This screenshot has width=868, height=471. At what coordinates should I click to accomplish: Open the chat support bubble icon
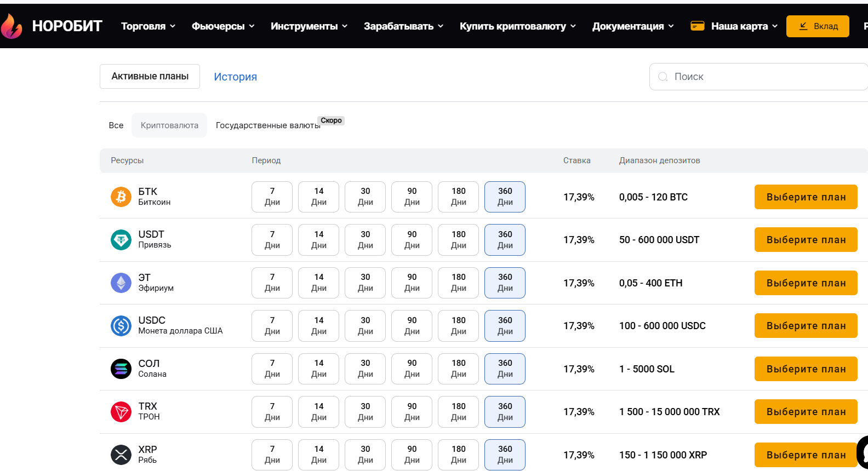[x=863, y=452]
